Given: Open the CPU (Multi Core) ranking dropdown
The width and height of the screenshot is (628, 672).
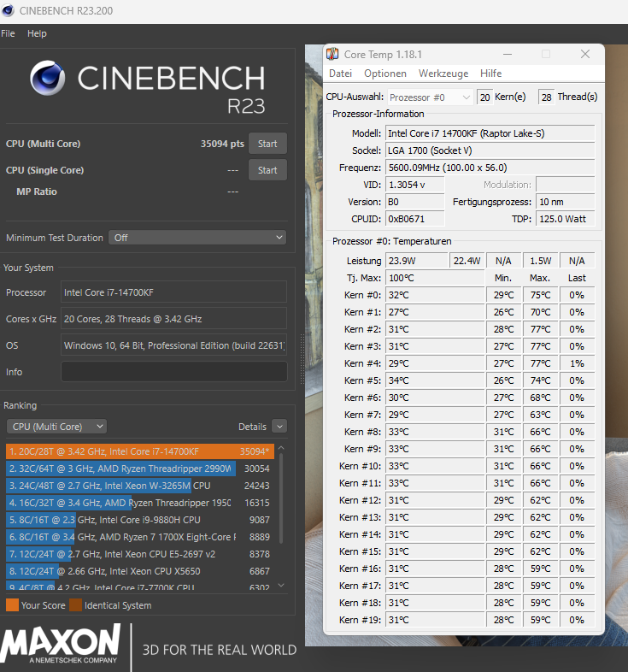Looking at the screenshot, I should tap(56, 427).
